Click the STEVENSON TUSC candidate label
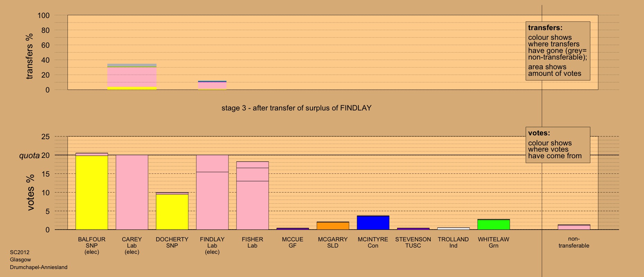 [413, 242]
